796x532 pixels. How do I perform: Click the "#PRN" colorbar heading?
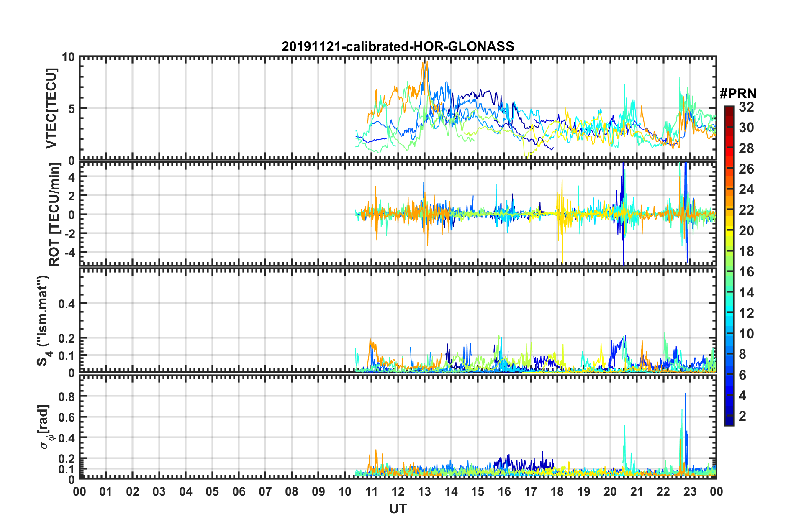738,93
